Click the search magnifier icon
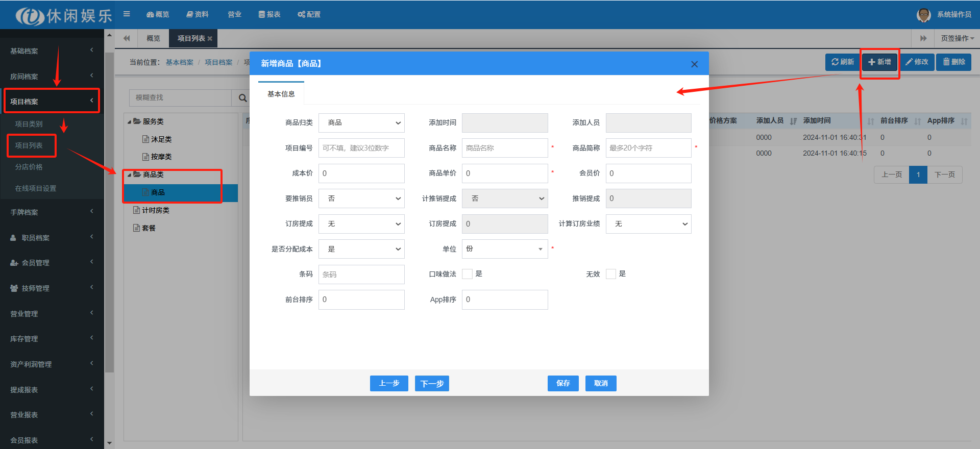 click(243, 98)
